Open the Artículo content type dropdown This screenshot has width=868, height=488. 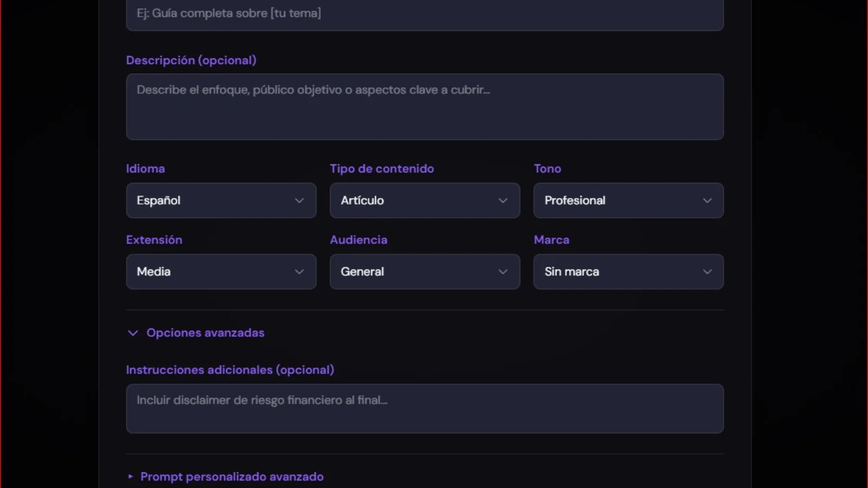coord(425,201)
